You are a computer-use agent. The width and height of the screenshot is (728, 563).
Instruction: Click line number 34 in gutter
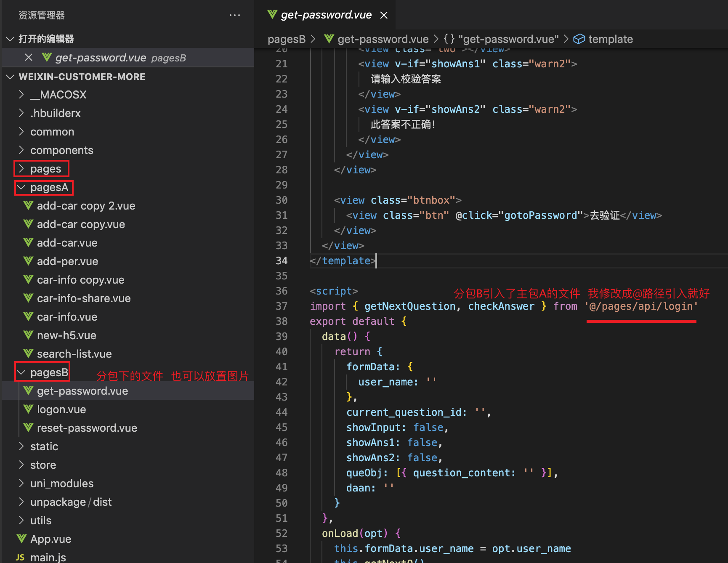[x=282, y=261]
